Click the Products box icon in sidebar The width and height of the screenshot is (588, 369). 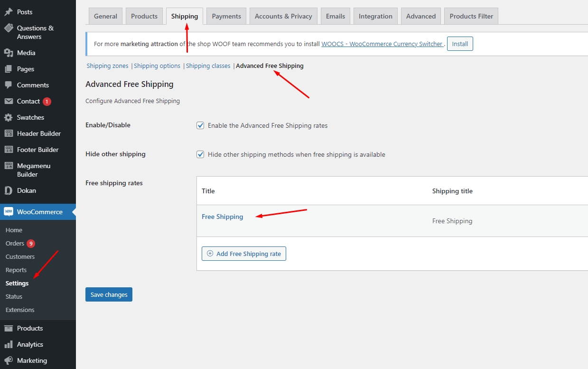coord(9,328)
